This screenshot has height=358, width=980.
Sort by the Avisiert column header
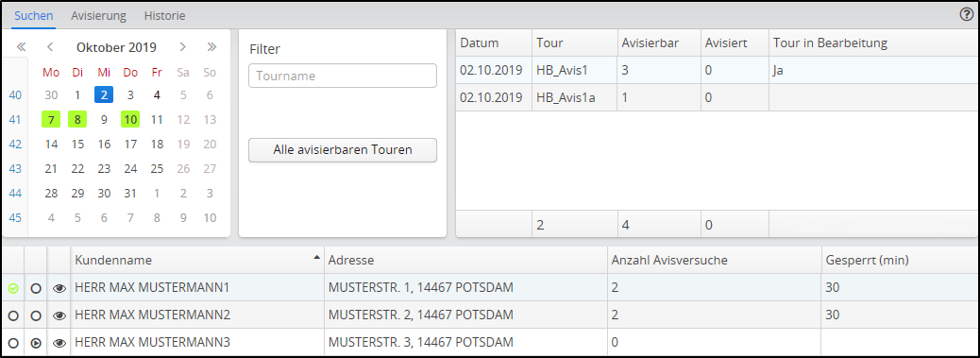point(735,43)
